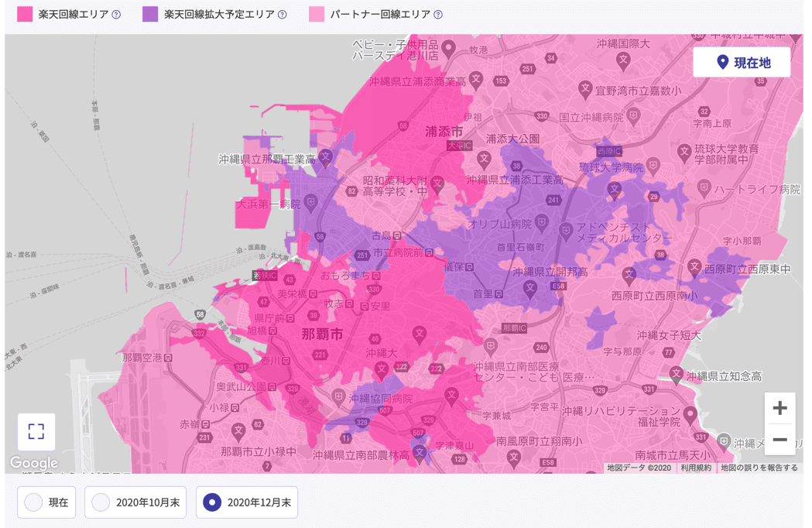Viewport: 812px width, 528px height.
Task: Click the 首里石嶺町 area label
Action: [520, 248]
